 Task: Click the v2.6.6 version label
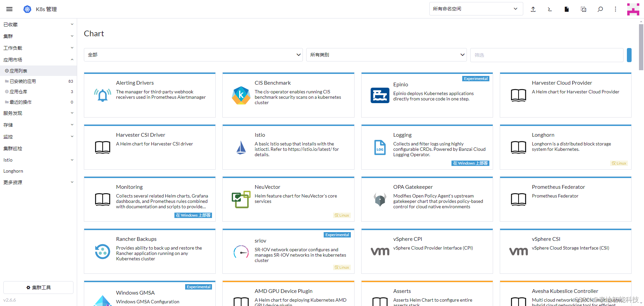pos(10,300)
